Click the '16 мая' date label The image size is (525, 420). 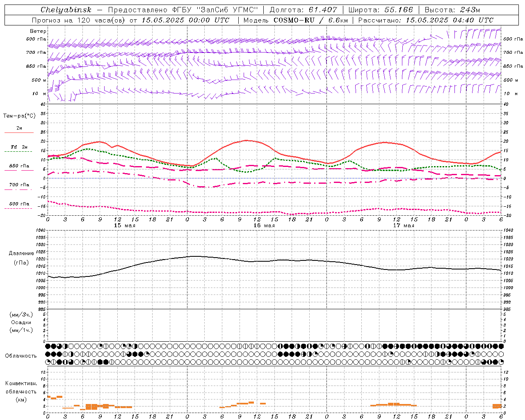pos(264,226)
